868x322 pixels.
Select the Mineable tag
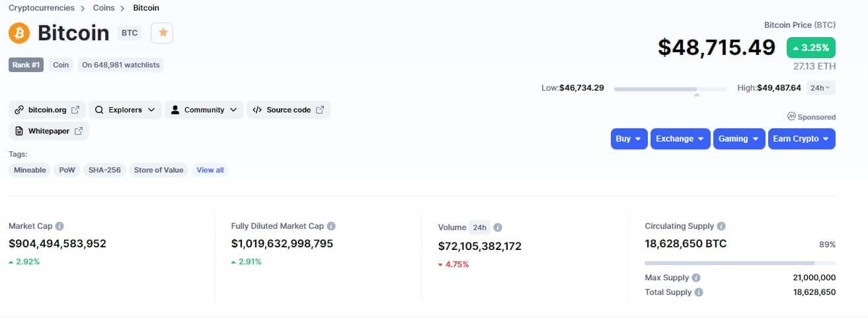pyautogui.click(x=30, y=170)
